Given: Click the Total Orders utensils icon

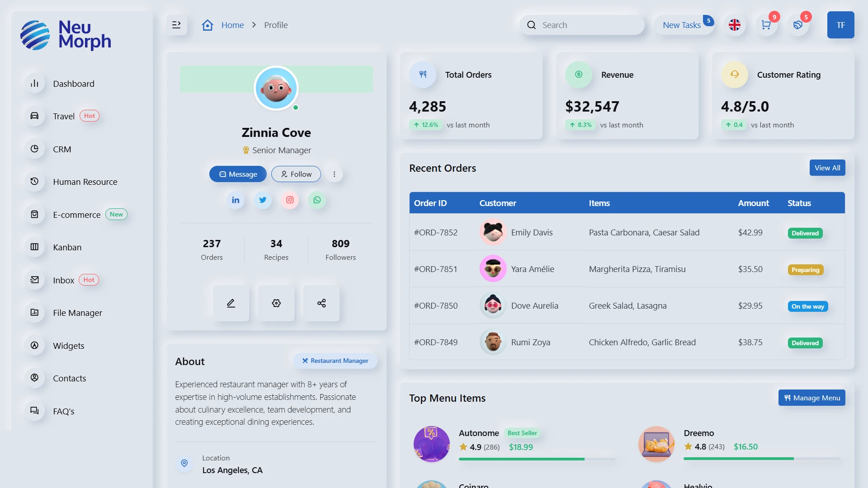Looking at the screenshot, I should [423, 75].
